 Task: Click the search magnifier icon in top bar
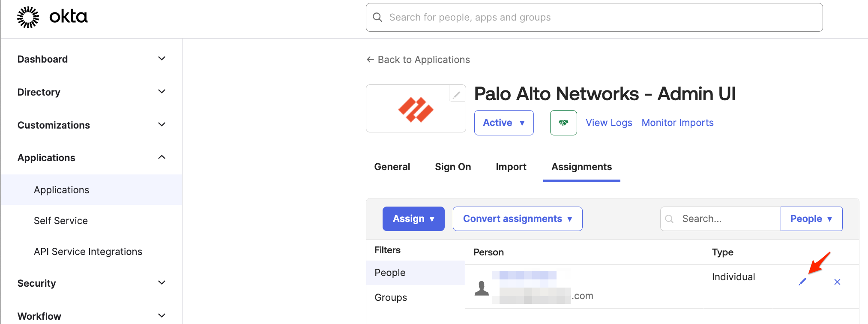pyautogui.click(x=377, y=17)
